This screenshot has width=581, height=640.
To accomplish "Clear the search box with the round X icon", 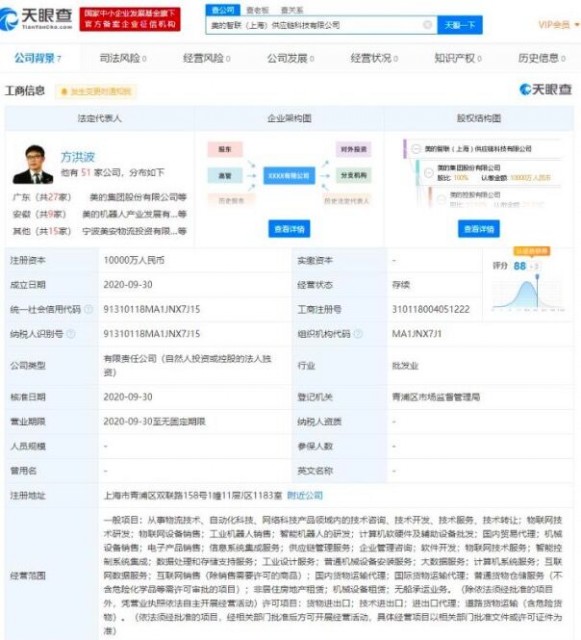I will pyautogui.click(x=427, y=25).
